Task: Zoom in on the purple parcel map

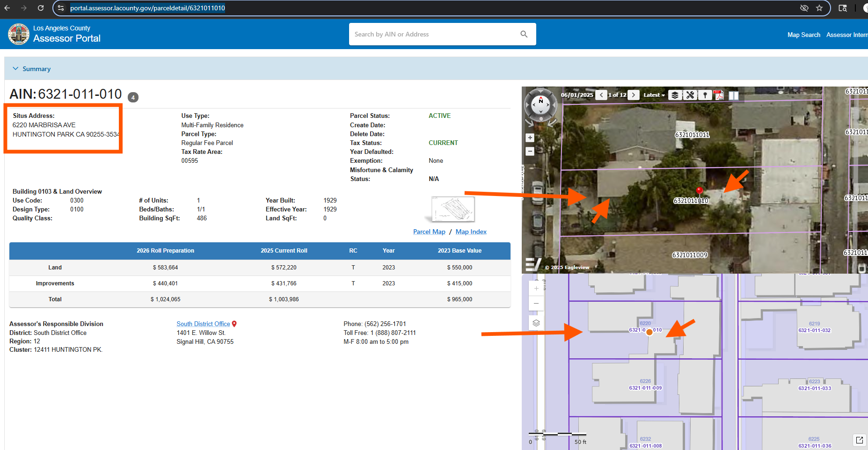Action: click(x=536, y=289)
